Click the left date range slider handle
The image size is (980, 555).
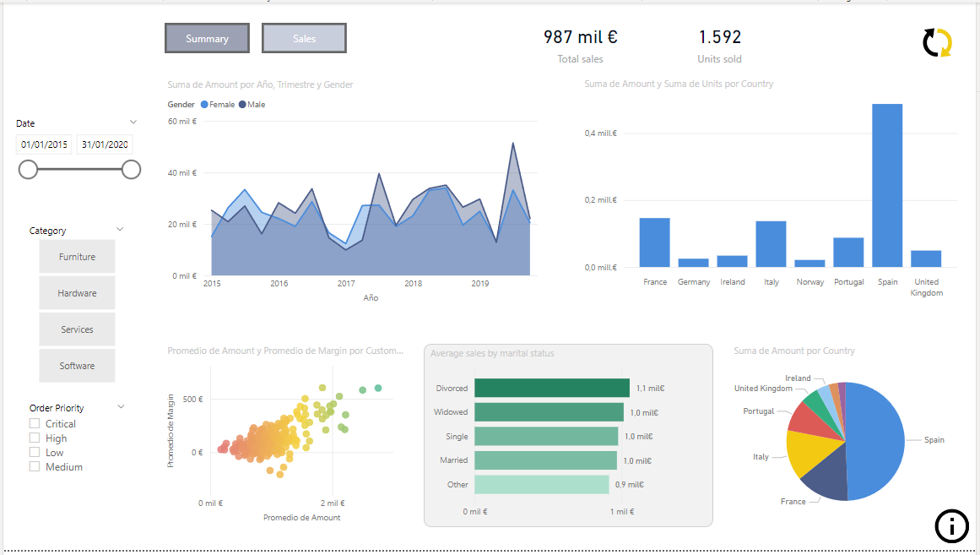28,170
